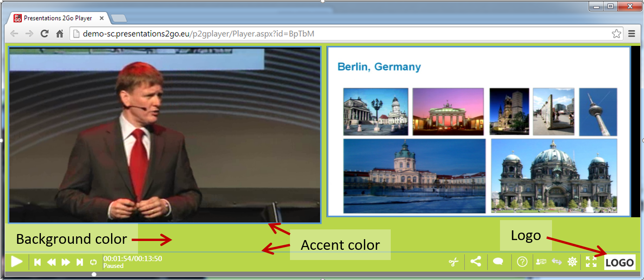Viewport: 644px width, 280px height.
Task: Click the Berlin Cathedral photo on slide
Action: (x=554, y=176)
